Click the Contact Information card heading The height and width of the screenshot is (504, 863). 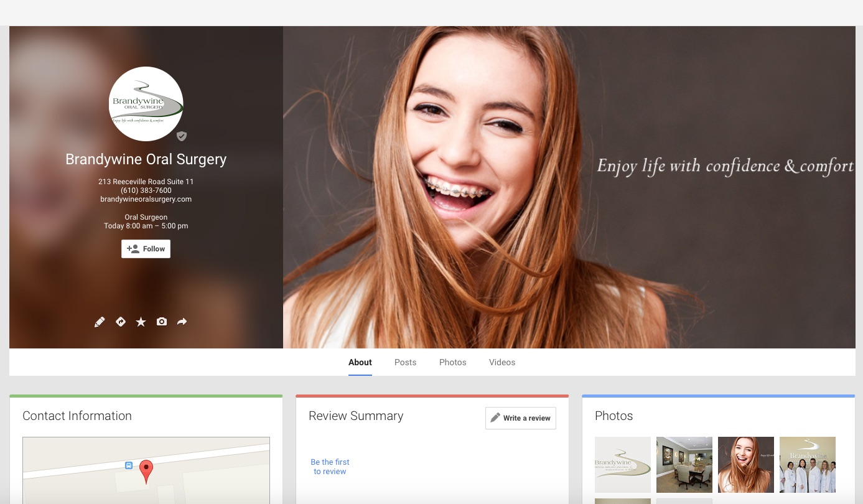pos(77,416)
